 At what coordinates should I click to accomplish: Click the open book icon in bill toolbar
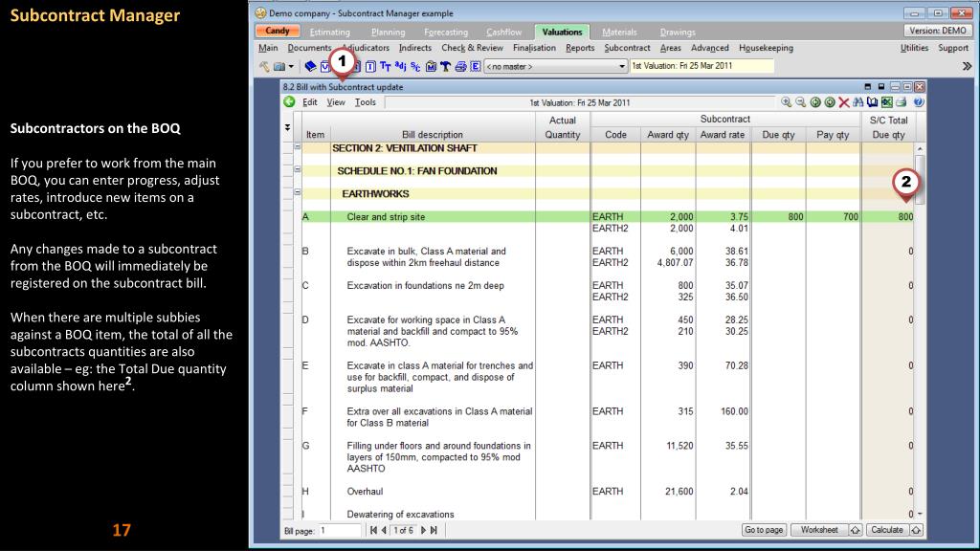coord(873,102)
